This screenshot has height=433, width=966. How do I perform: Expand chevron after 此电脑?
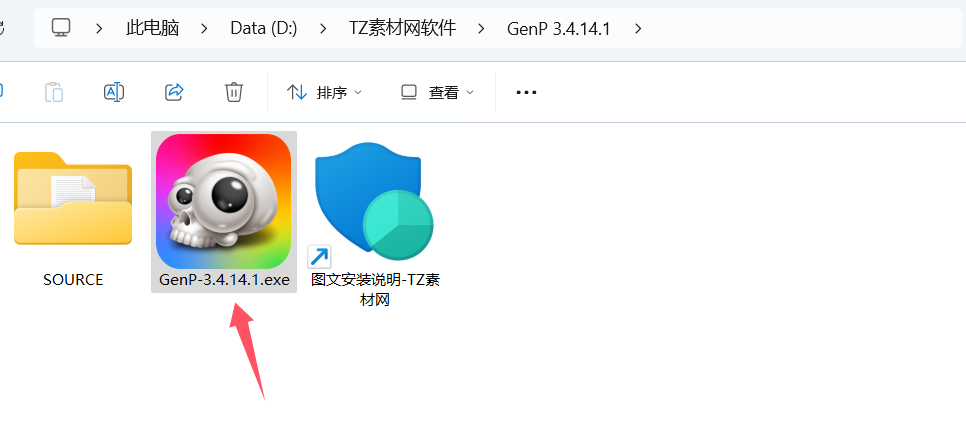click(x=205, y=28)
